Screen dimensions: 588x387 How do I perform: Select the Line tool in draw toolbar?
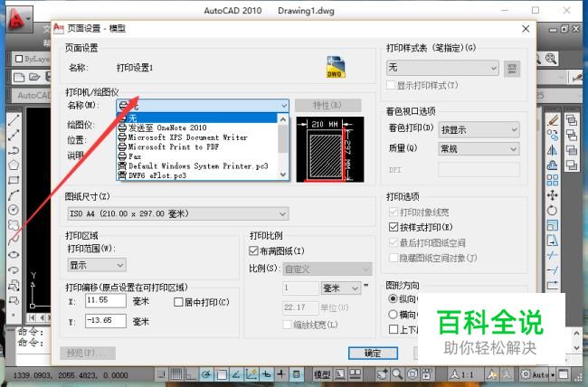coord(14,120)
